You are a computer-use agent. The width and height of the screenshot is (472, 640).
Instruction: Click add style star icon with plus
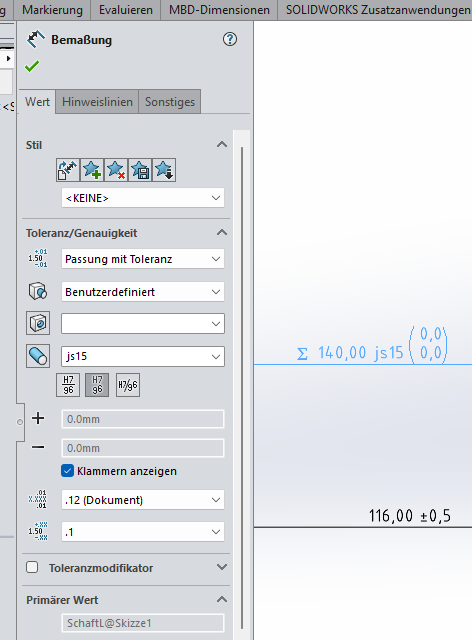pyautogui.click(x=92, y=170)
